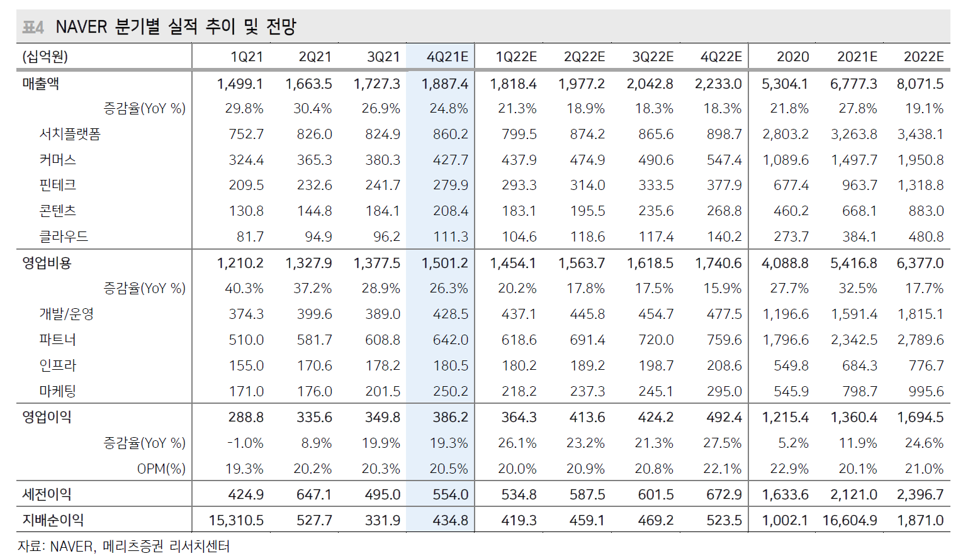Select the 'OPM(%)' row label

click(161, 469)
